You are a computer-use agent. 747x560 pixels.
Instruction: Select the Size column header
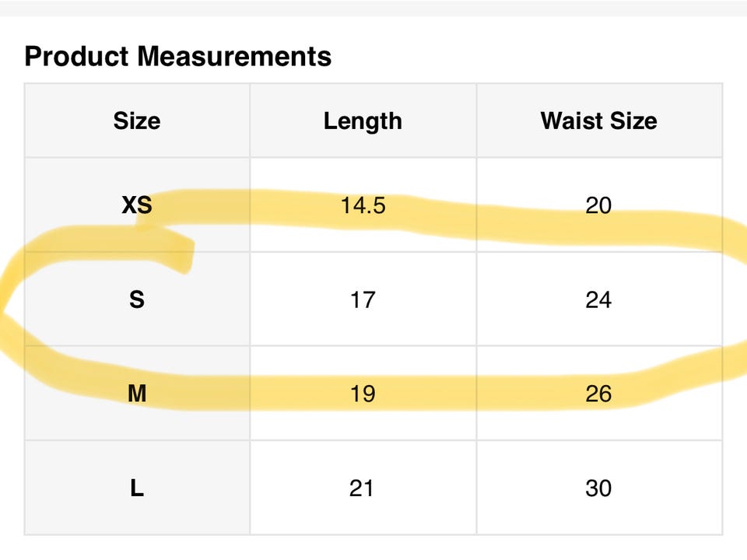(x=137, y=121)
